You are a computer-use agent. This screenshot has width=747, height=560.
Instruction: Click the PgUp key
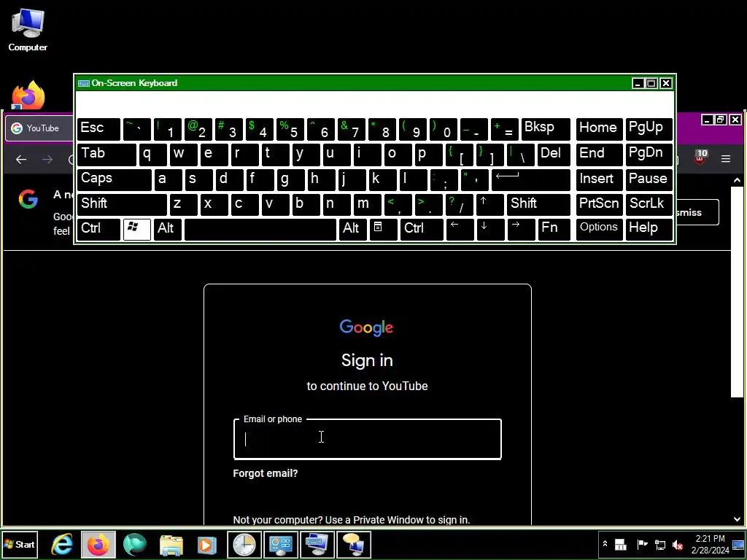coord(649,129)
